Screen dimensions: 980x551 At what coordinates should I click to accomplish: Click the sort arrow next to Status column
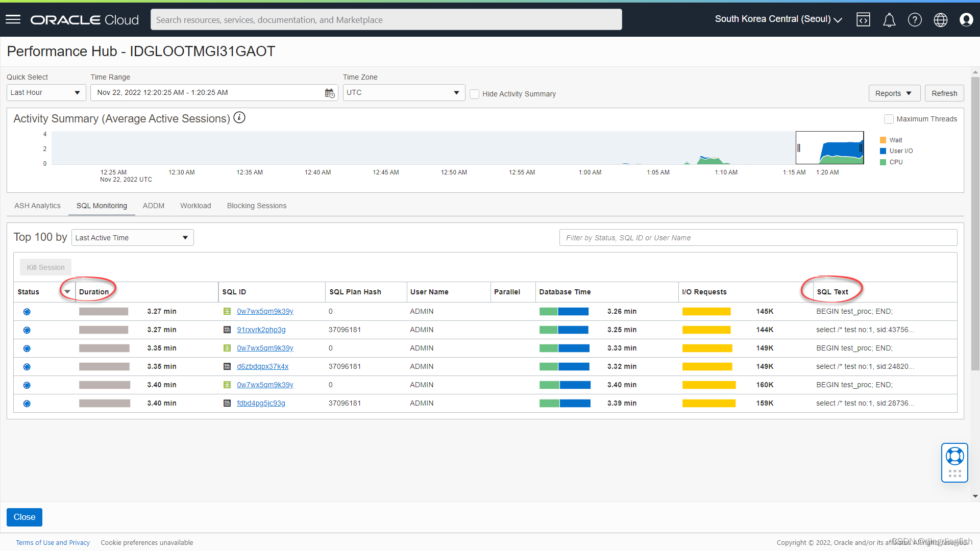click(x=67, y=292)
